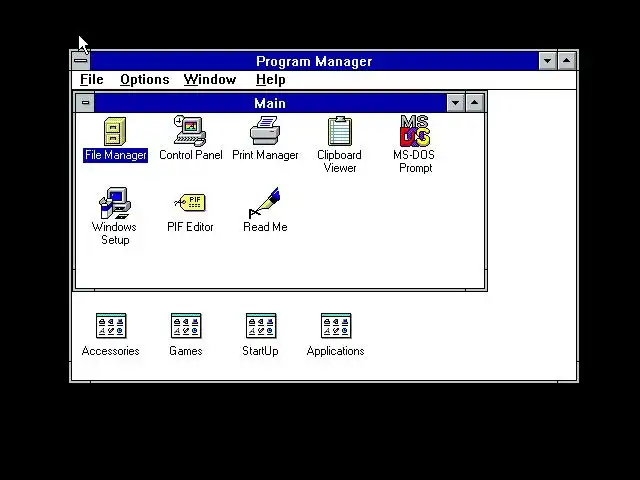The height and width of the screenshot is (480, 640).
Task: Open the Window menu
Action: 210,80
